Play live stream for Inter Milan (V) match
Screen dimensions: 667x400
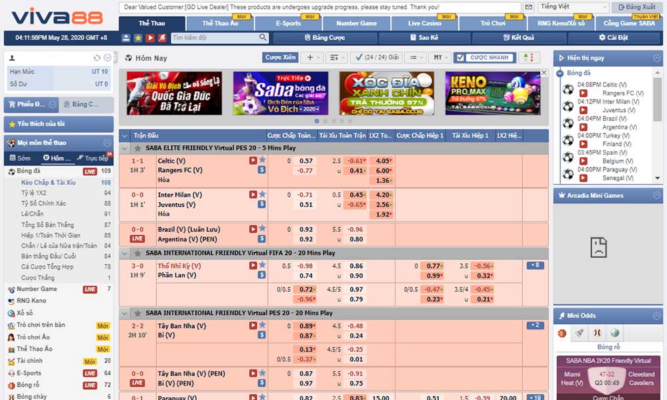[x=253, y=194]
